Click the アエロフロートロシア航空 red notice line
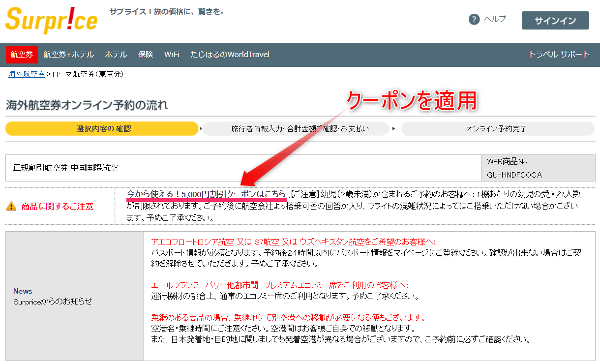 (x=294, y=242)
